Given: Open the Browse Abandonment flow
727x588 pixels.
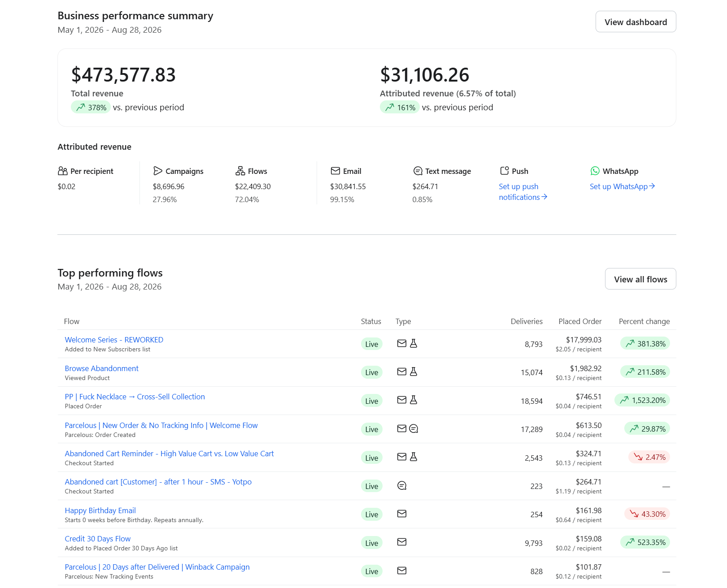Looking at the screenshot, I should (102, 368).
